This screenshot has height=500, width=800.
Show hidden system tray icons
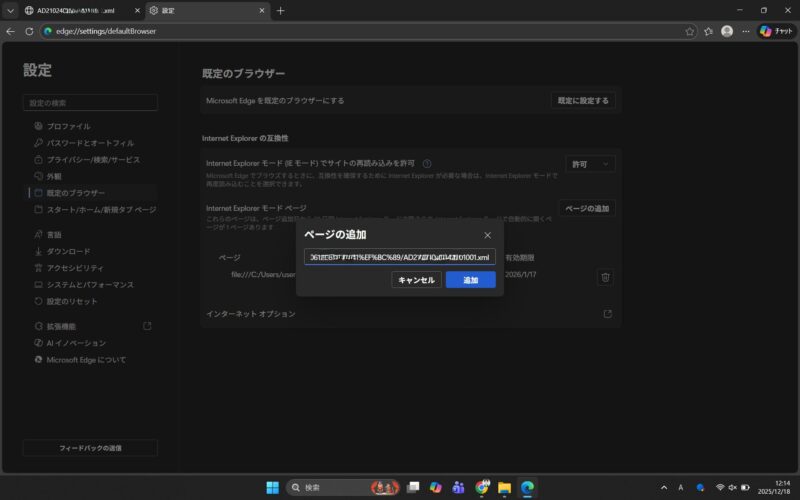(x=664, y=487)
